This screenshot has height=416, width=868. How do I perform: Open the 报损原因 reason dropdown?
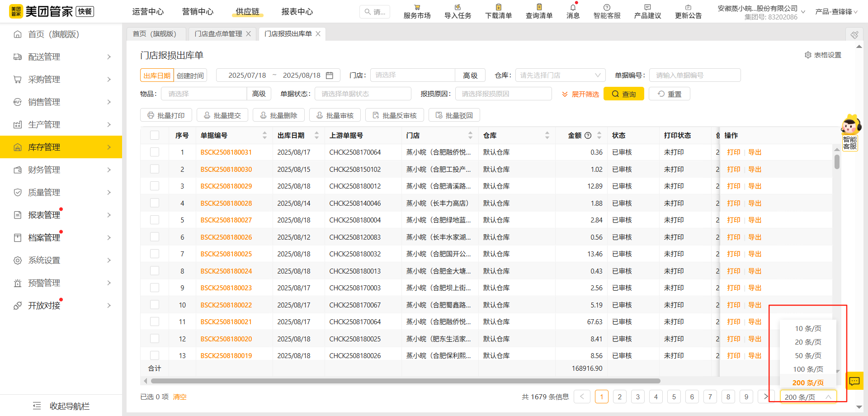503,94
